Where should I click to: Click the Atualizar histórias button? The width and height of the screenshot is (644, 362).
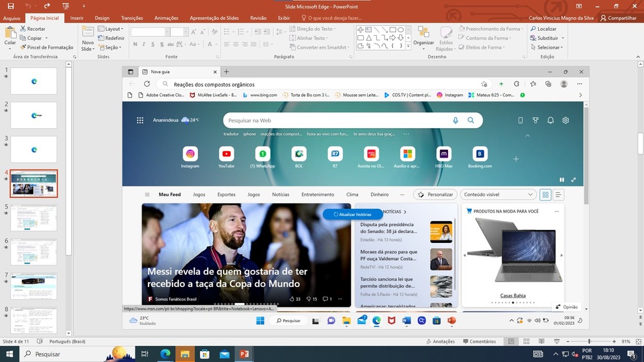coord(352,214)
